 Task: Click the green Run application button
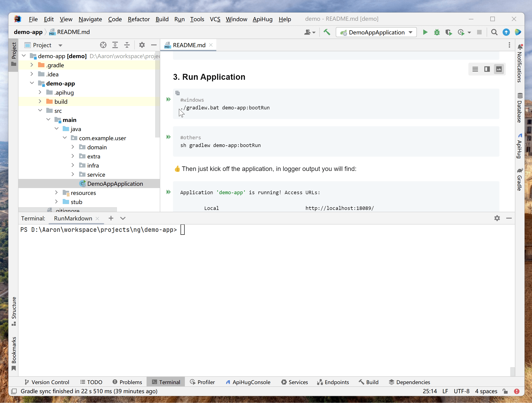(425, 32)
